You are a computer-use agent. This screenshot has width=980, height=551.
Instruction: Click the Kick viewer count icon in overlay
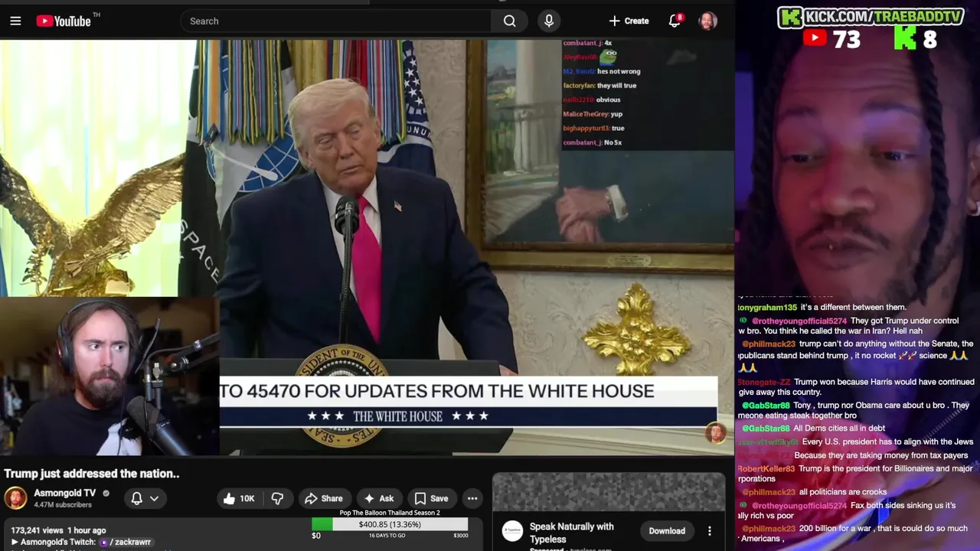[x=906, y=39]
